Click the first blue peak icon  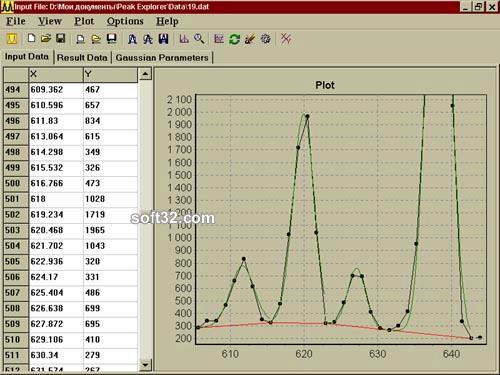click(132, 39)
